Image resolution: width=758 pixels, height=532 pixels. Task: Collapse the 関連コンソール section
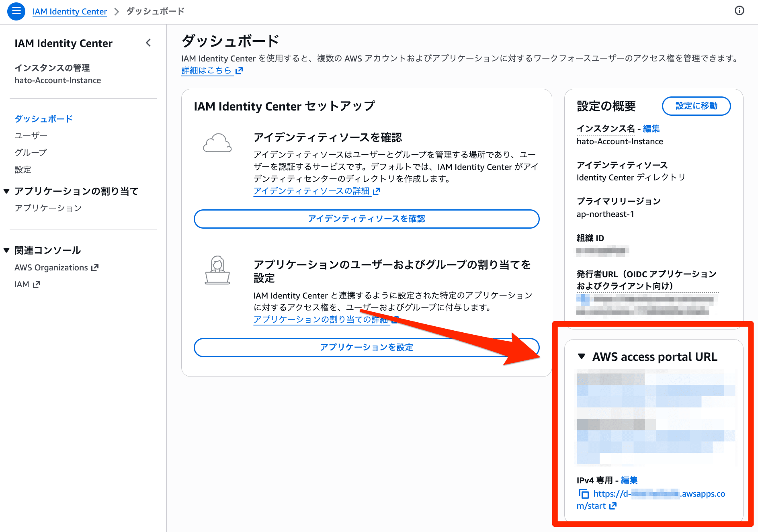[x=6, y=250]
